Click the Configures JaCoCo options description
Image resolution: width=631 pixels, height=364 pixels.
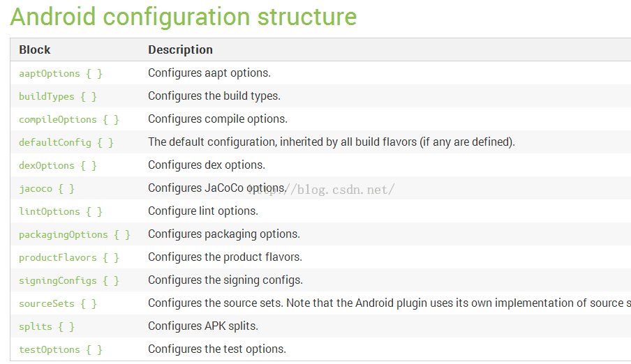[x=217, y=188]
